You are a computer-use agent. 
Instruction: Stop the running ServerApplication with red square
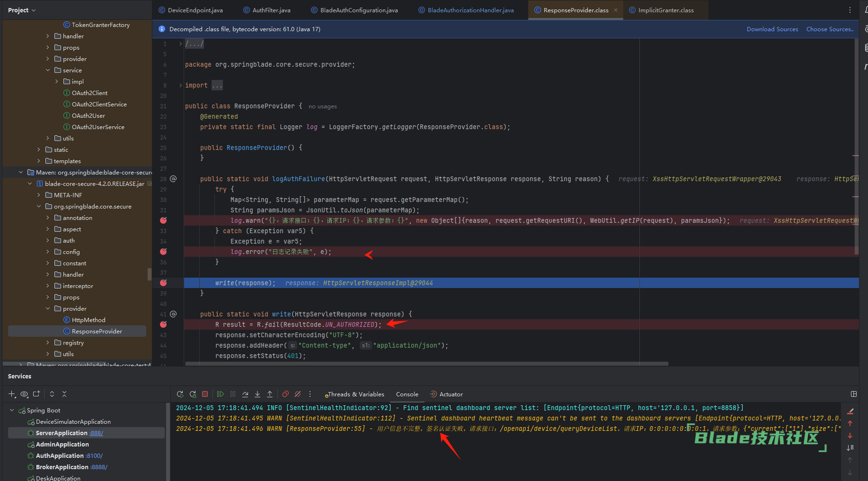click(205, 394)
